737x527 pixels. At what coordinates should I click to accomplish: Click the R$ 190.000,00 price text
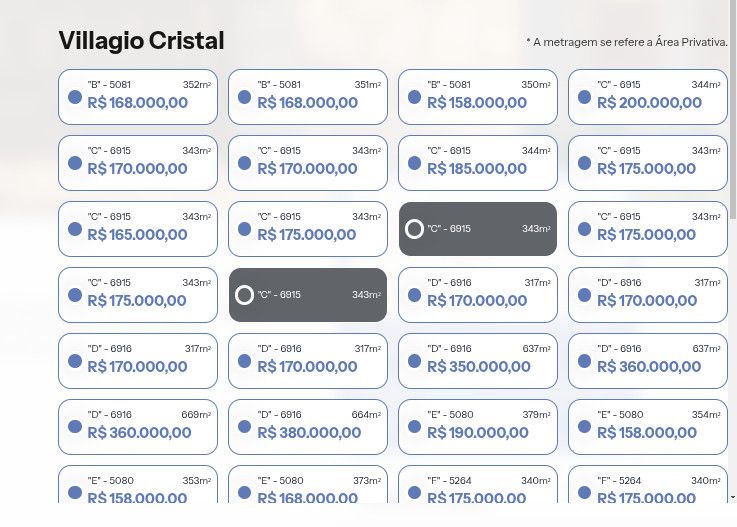pos(477,433)
